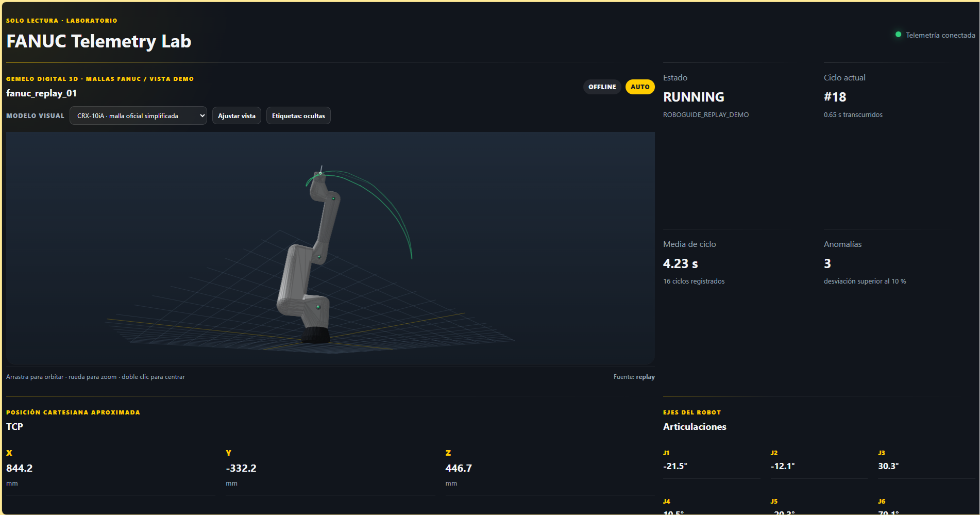Click the orbit and zoom hint text

[x=95, y=377]
